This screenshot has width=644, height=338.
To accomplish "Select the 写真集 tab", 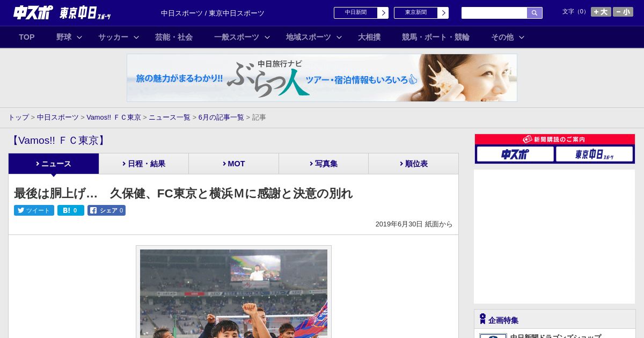I will [324, 164].
